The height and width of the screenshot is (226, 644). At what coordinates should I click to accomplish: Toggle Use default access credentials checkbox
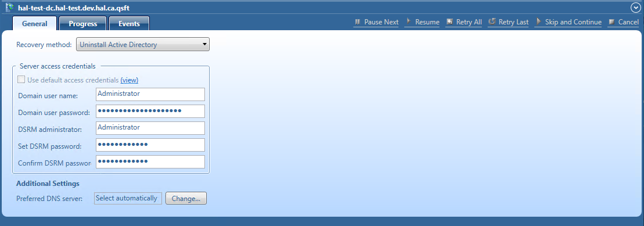[x=21, y=80]
